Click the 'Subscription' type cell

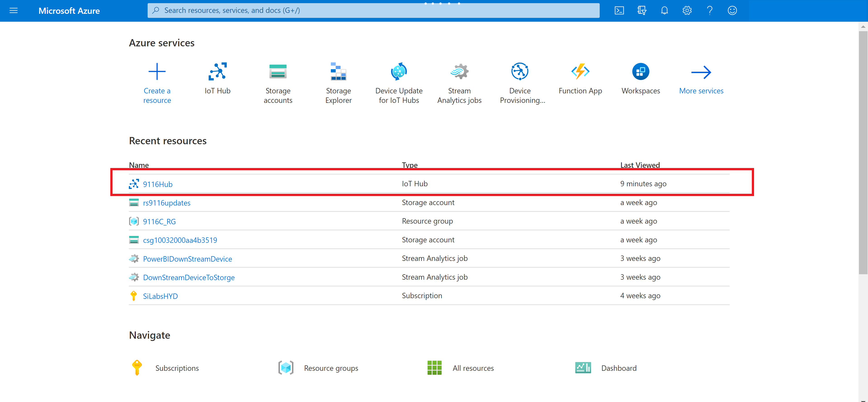point(422,296)
